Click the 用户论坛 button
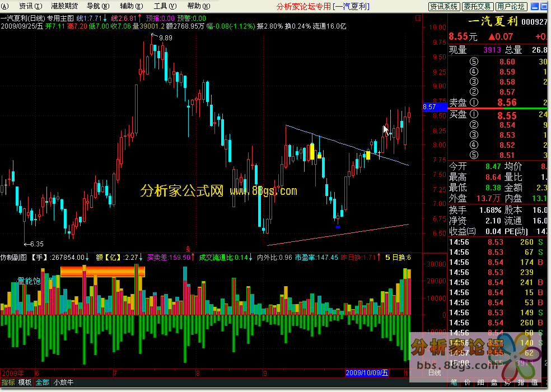 [511, 6]
